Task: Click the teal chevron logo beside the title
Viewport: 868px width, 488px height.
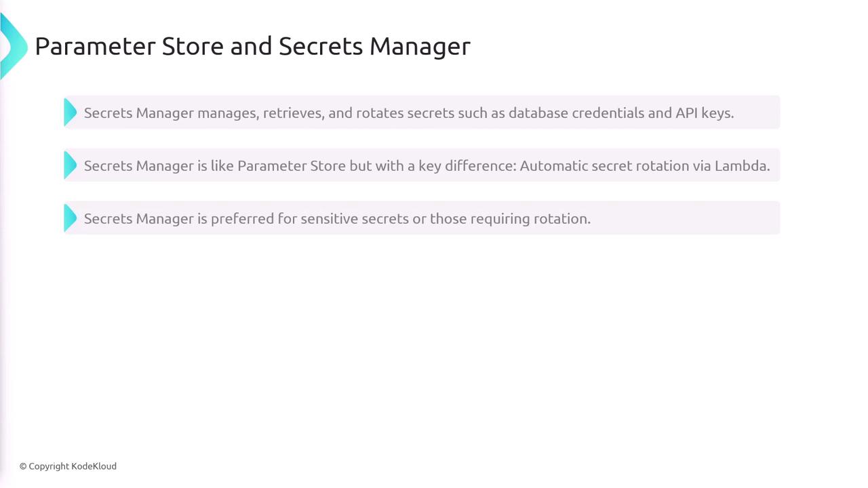Action: tap(14, 46)
